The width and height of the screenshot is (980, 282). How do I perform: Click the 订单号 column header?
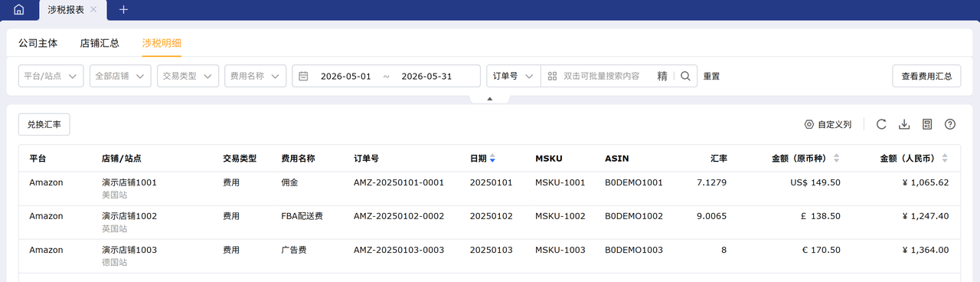point(366,159)
